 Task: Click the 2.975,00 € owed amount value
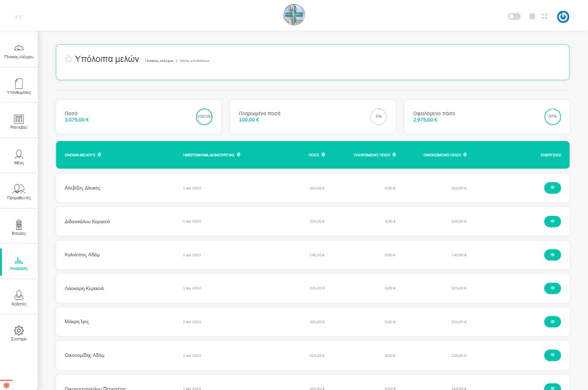point(425,120)
